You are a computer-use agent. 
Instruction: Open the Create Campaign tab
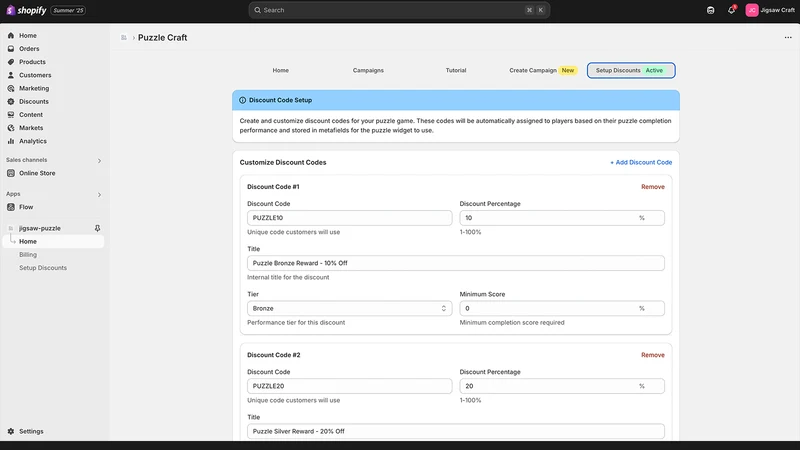point(542,70)
